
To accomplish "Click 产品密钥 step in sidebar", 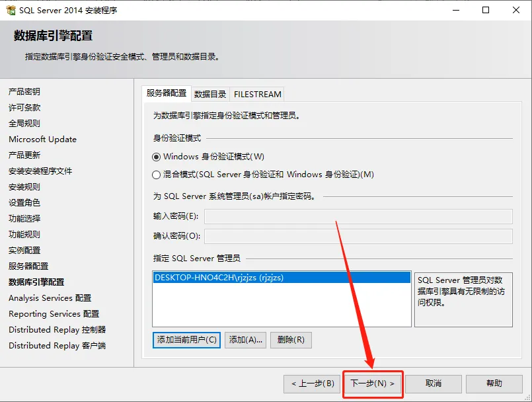I will 24,92.
